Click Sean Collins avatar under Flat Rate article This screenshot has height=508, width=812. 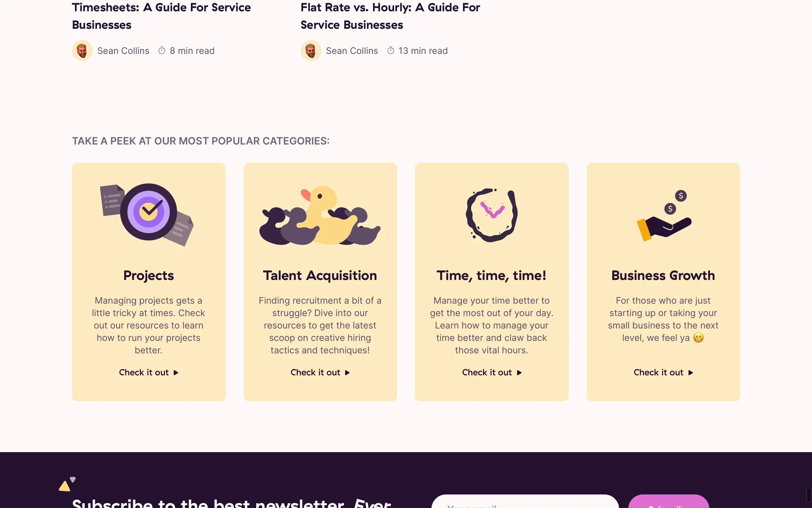[311, 51]
